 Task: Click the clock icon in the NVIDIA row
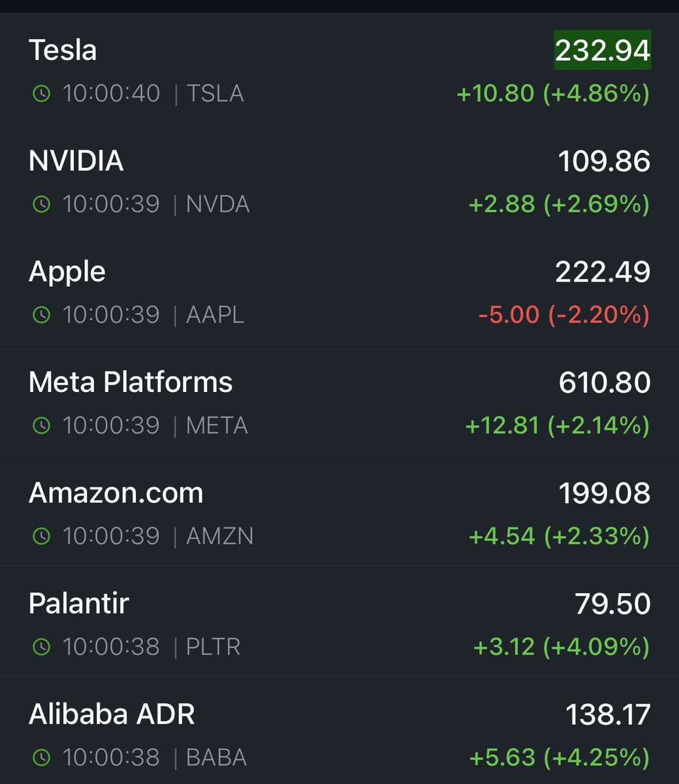(40, 204)
